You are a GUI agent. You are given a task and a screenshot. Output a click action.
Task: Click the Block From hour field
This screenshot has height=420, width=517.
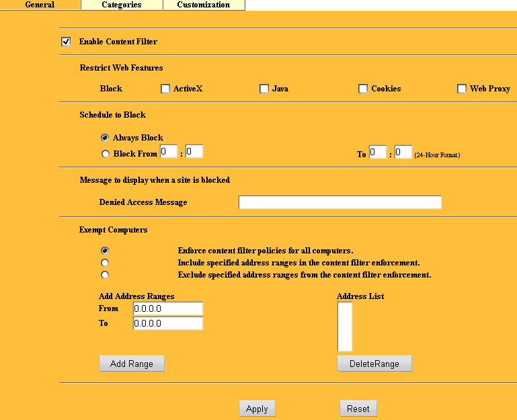(x=169, y=151)
